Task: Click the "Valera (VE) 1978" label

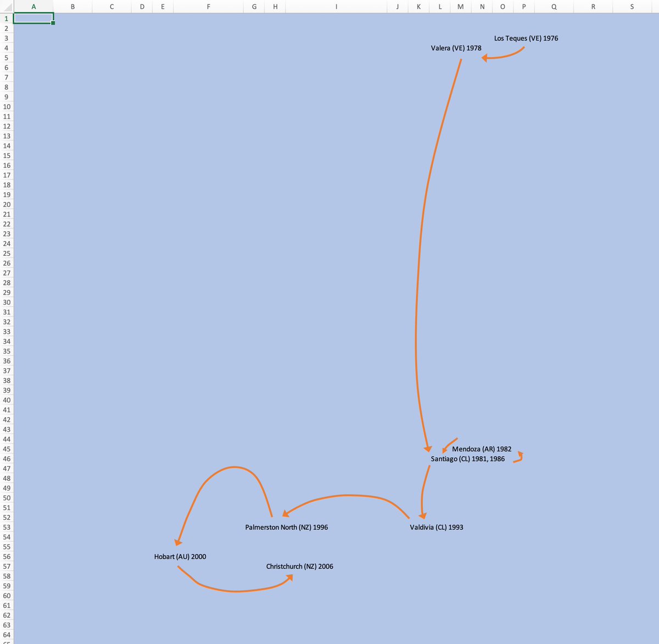Action: (x=456, y=48)
